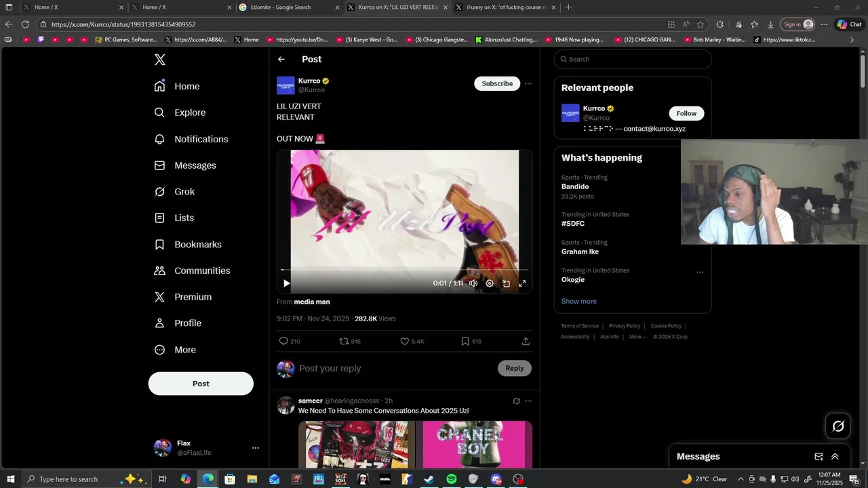Open Copilot Chat in browser
The width and height of the screenshot is (868, 488).
point(849,24)
